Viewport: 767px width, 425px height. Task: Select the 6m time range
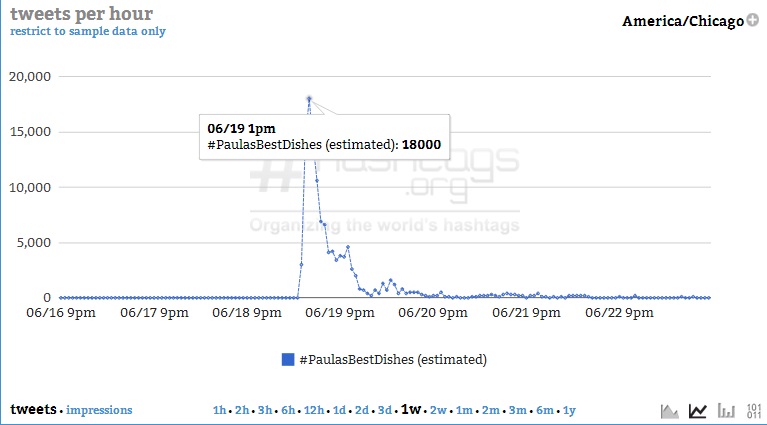(x=545, y=410)
